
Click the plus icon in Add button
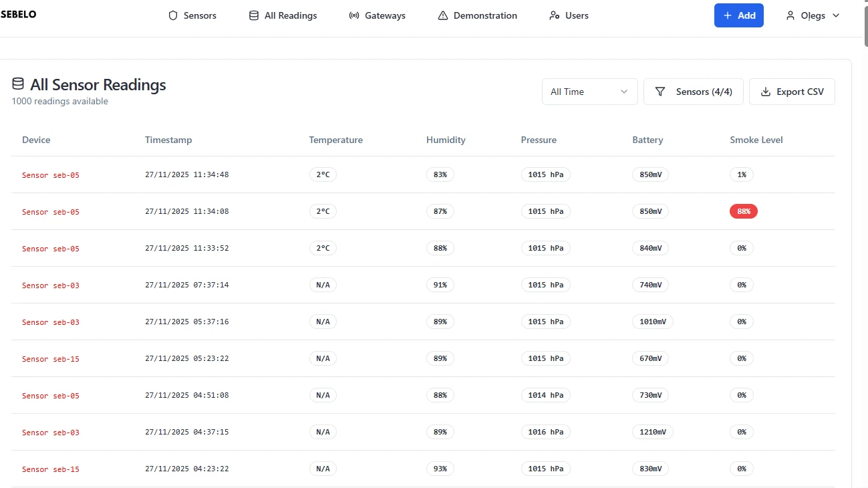click(x=728, y=15)
